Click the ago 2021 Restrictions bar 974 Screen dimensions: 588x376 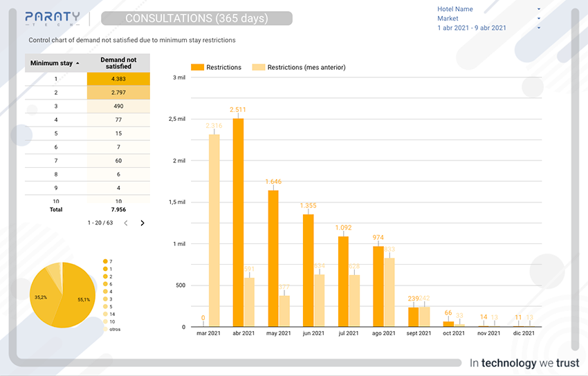pyautogui.click(x=378, y=286)
